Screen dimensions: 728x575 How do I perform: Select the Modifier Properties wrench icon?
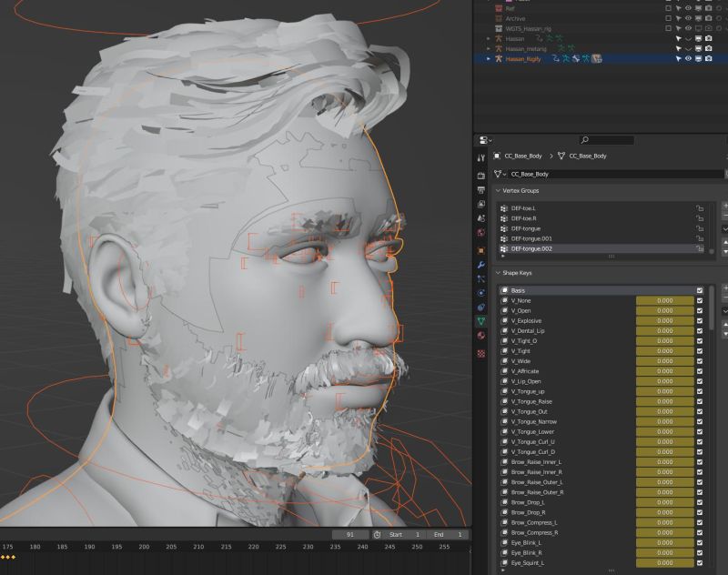(x=480, y=266)
